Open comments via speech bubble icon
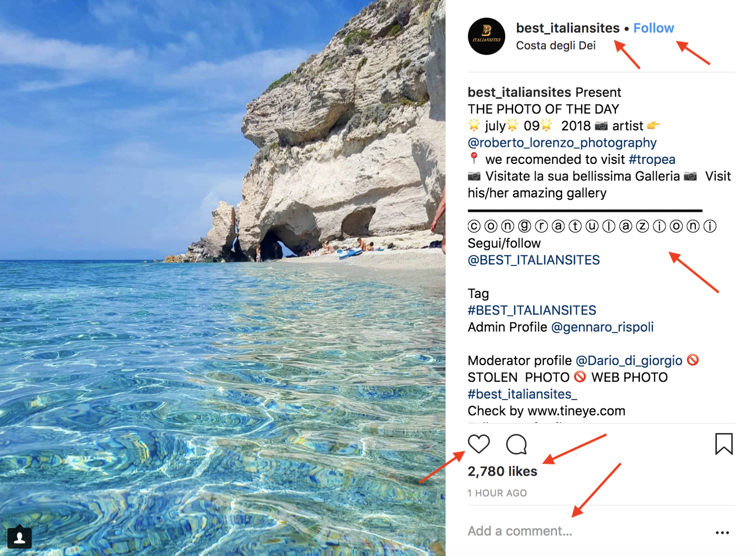Screen dimensions: 756x556 coord(516,444)
